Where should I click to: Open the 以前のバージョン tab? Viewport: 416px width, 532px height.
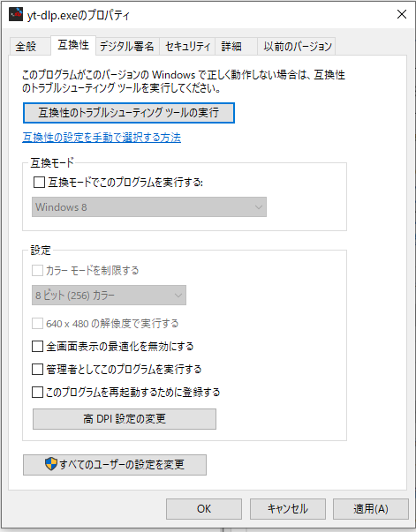[x=297, y=46]
